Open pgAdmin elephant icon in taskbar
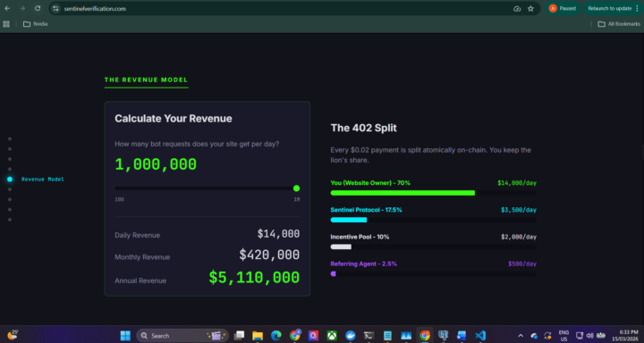The width and height of the screenshot is (644, 343). [x=443, y=336]
